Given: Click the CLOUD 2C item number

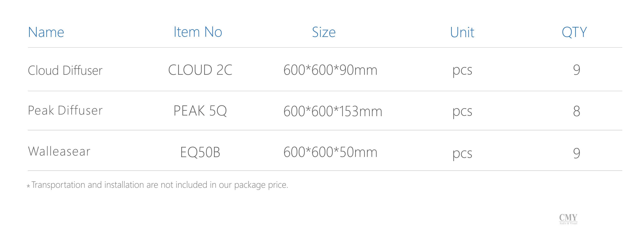Looking at the screenshot, I should point(200,70).
